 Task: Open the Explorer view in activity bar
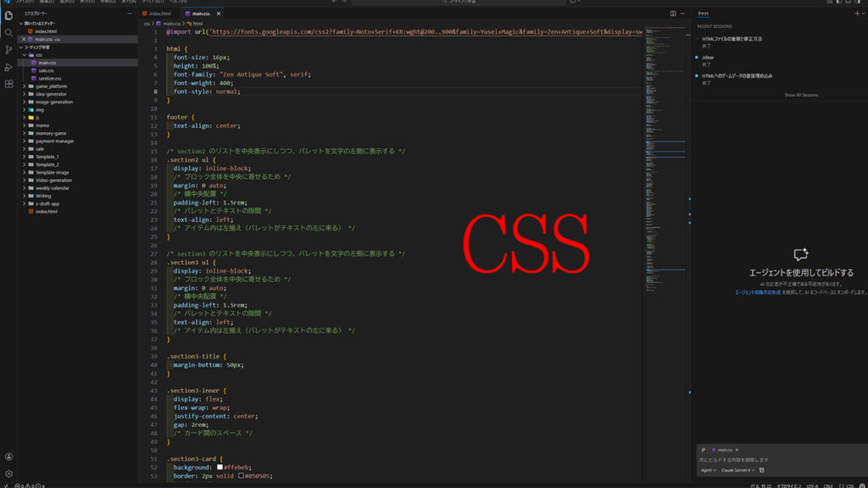(x=8, y=15)
